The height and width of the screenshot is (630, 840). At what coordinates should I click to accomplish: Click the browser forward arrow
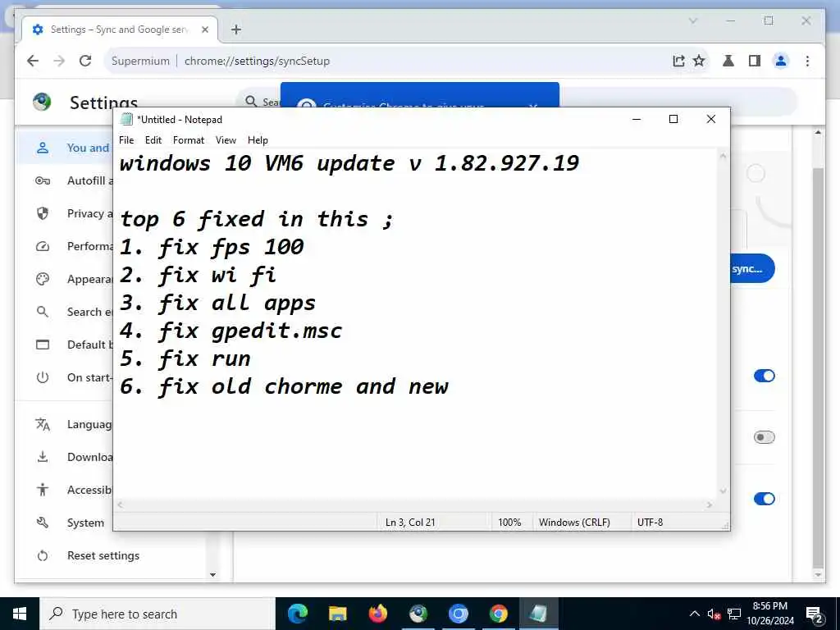click(x=59, y=61)
